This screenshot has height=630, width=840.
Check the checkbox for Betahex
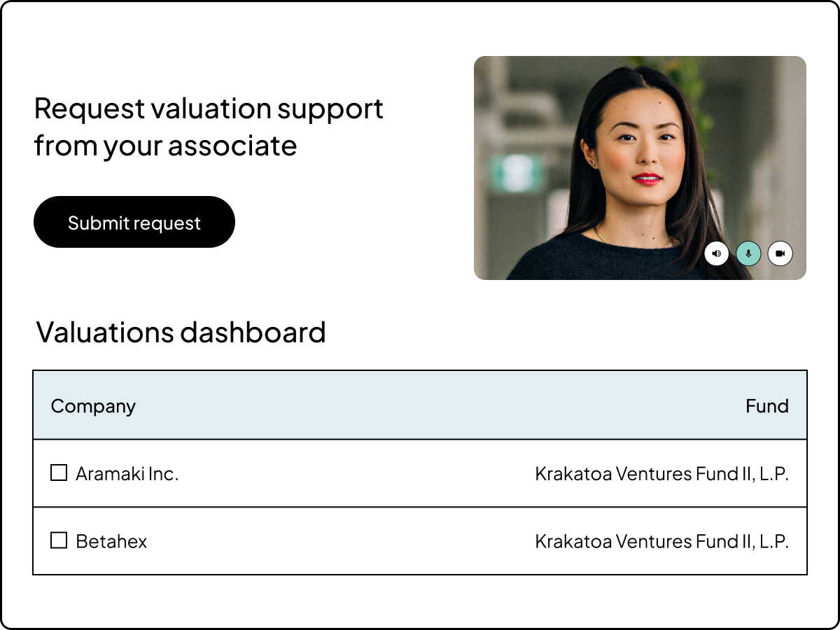point(59,541)
